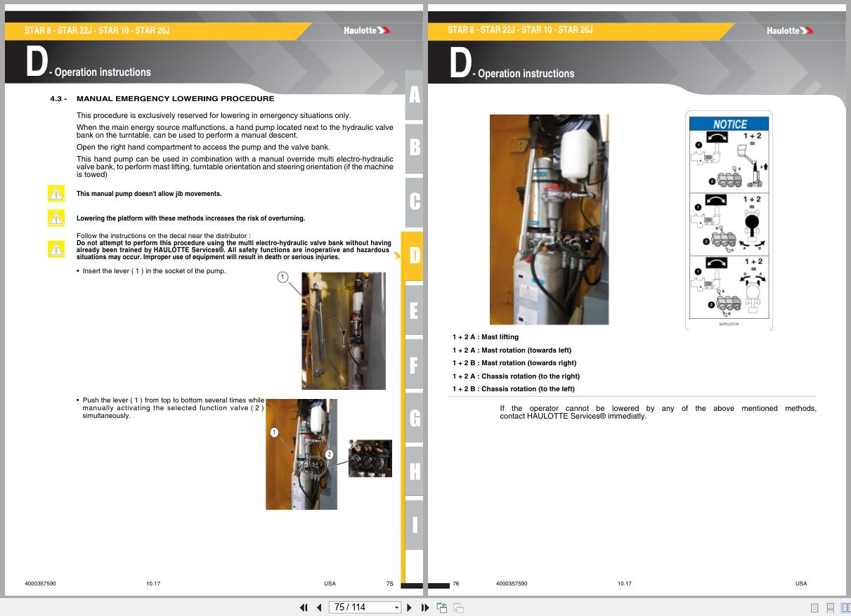Click warning icon beside HAULOTTE Services training note
Screen dimensions: 851x616
(56, 248)
